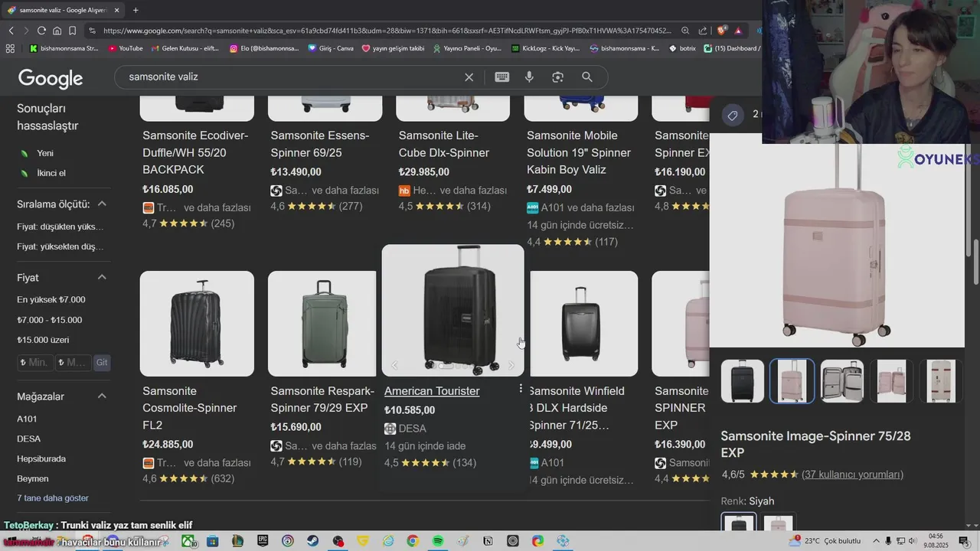Search by image with Google Lens
Screen dimensions: 980x551
[x=558, y=77]
